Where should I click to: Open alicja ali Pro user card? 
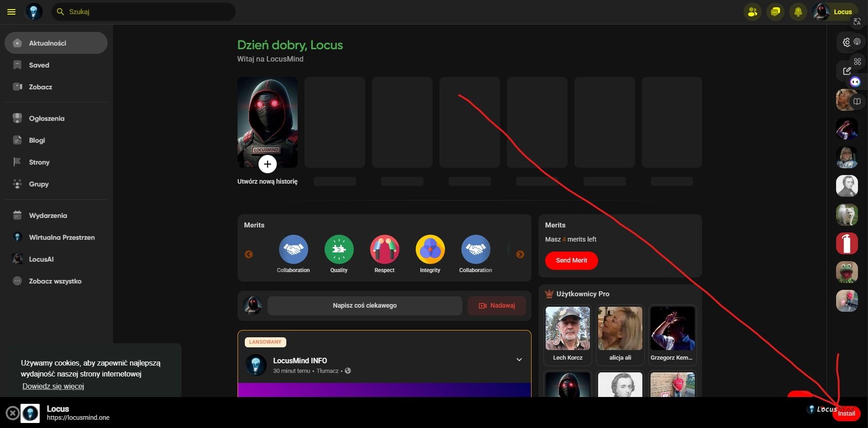click(620, 335)
